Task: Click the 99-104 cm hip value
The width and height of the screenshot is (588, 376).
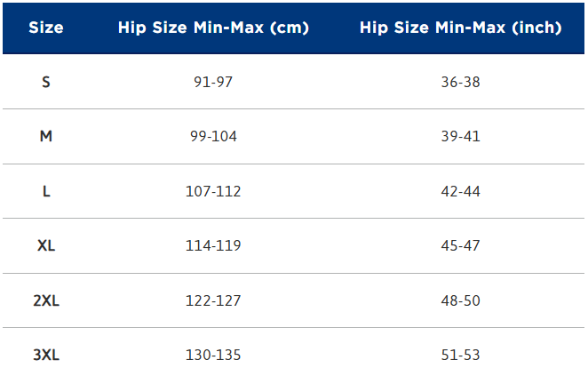Action: pyautogui.click(x=213, y=137)
